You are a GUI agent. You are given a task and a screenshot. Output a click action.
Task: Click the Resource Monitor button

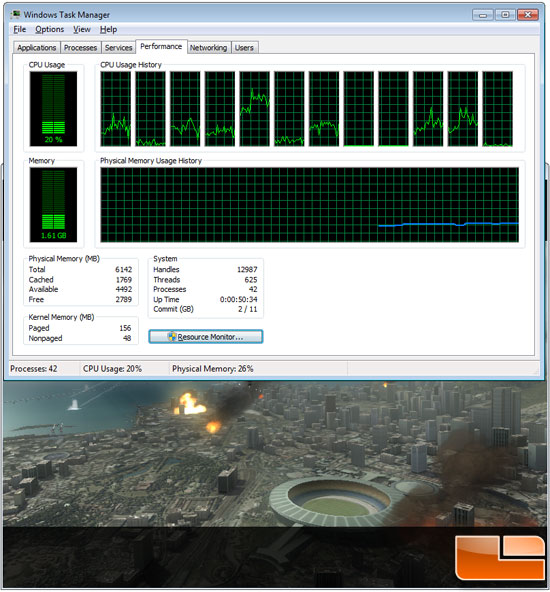pyautogui.click(x=206, y=336)
